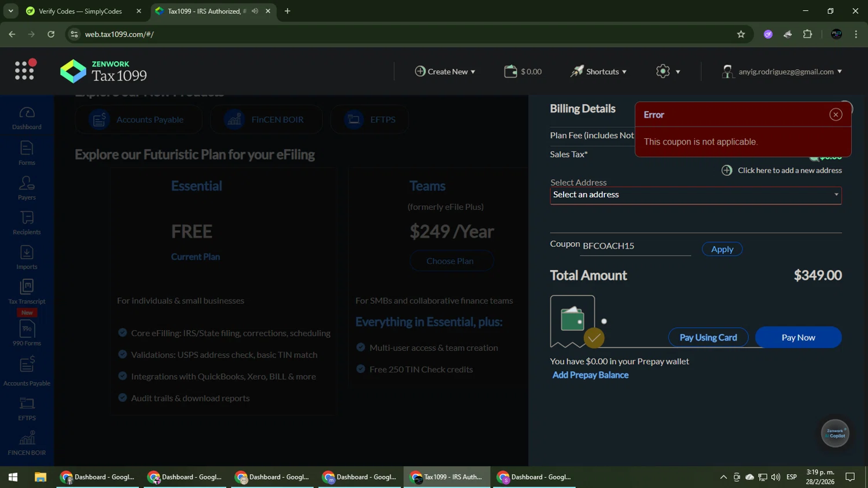Screen dimensions: 868x488
Task: Open Forms in the sidebar
Action: (x=27, y=154)
